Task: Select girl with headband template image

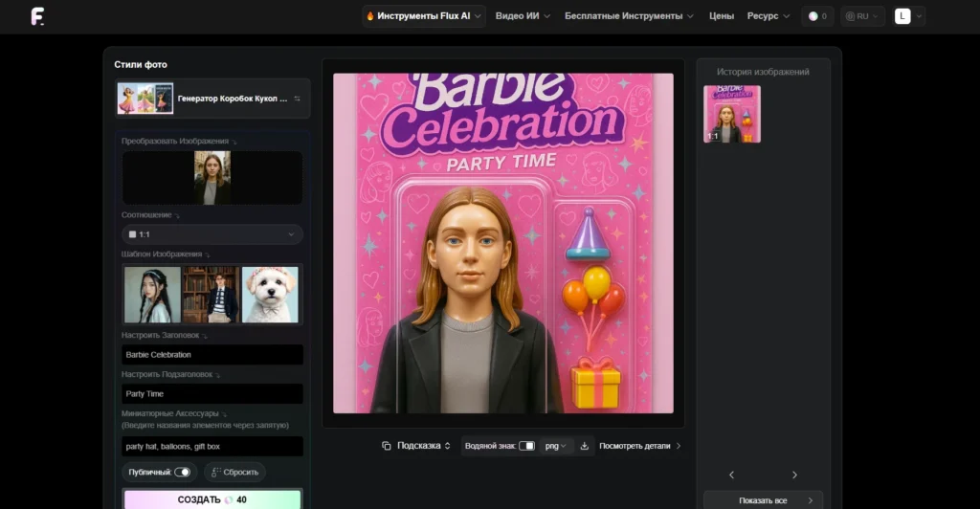Action: pyautogui.click(x=152, y=294)
